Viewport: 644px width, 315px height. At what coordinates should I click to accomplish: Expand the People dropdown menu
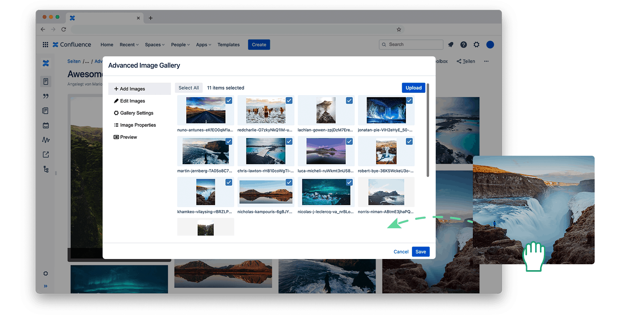180,44
